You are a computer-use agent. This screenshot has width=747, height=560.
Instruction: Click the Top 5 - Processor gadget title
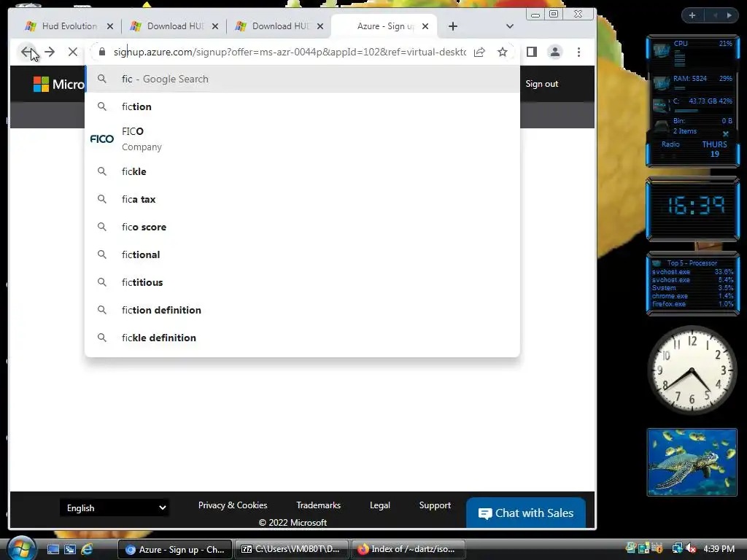pos(692,262)
